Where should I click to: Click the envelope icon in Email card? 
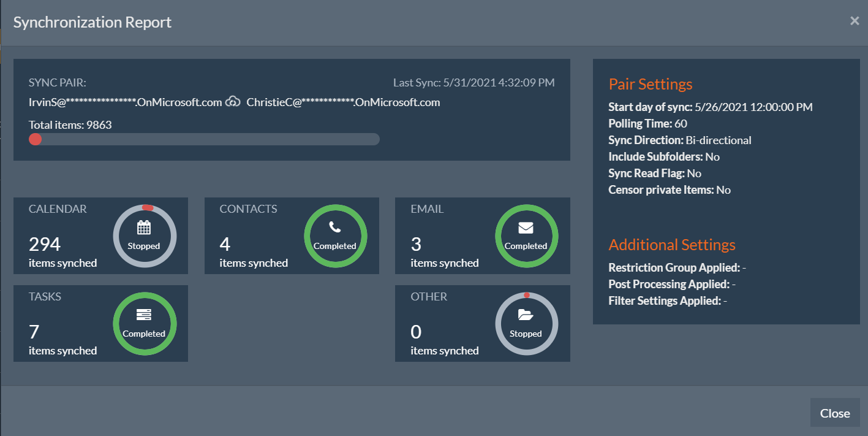(x=526, y=228)
